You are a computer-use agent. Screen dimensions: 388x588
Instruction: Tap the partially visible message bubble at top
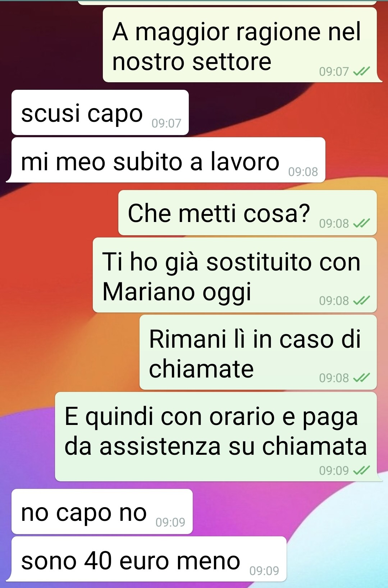[227, 3]
